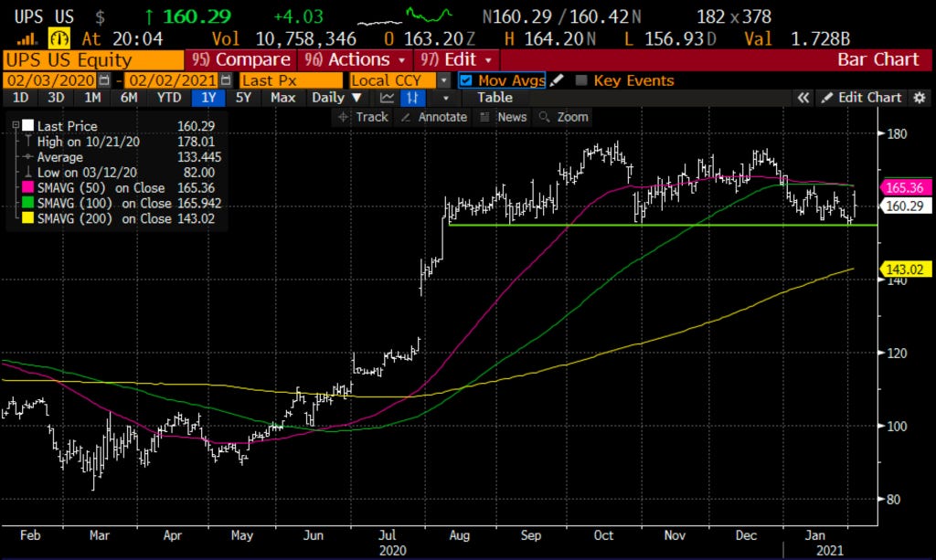Open the News overlay tool

(504, 117)
